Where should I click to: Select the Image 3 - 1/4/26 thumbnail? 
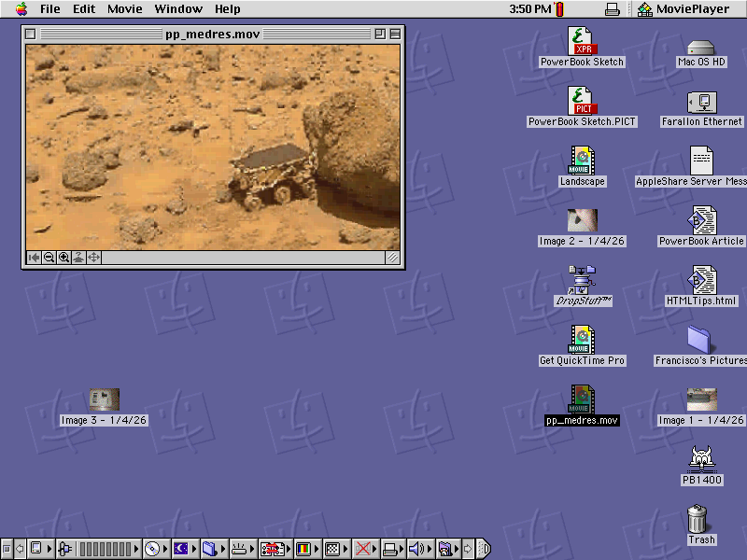point(103,399)
